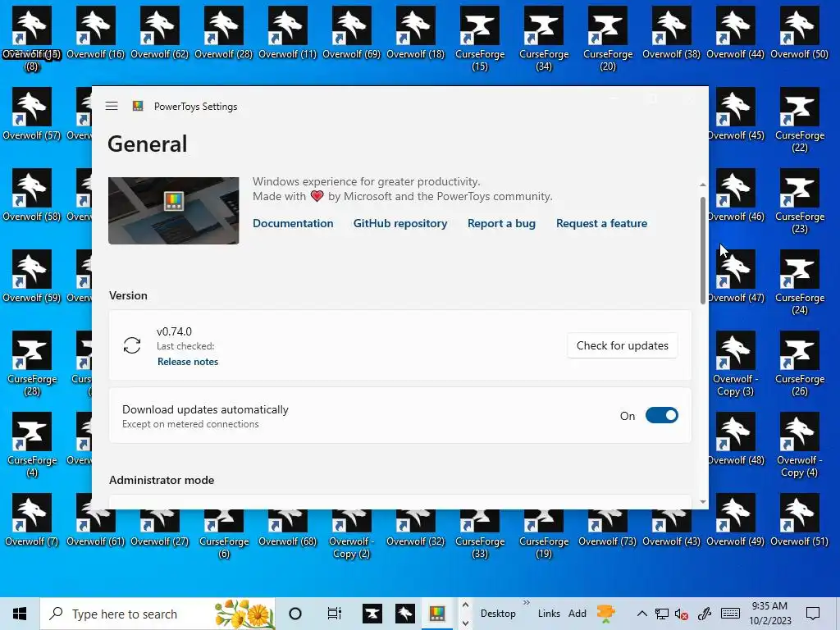Screen dimensions: 840x630
Task: Open the Desktop toolbar on taskbar
Action: pos(498,614)
